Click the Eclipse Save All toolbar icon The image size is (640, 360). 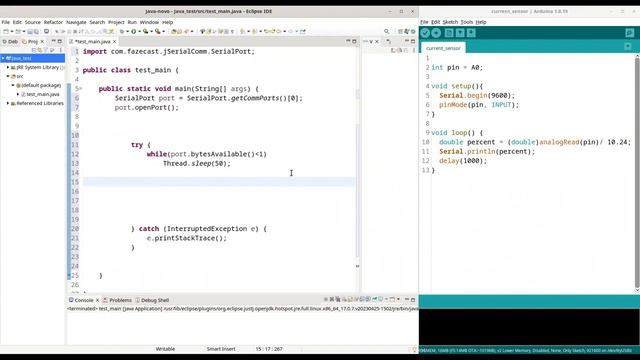coord(36,31)
